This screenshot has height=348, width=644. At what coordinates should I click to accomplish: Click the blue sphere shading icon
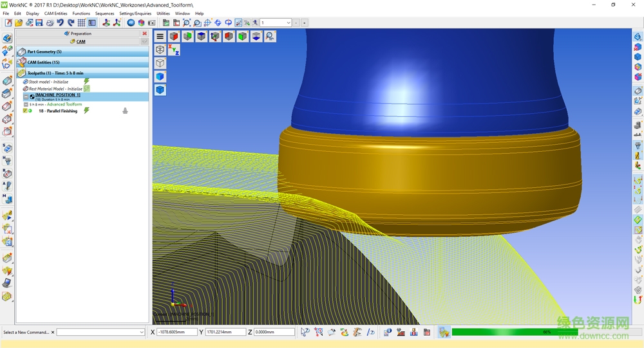(131, 23)
